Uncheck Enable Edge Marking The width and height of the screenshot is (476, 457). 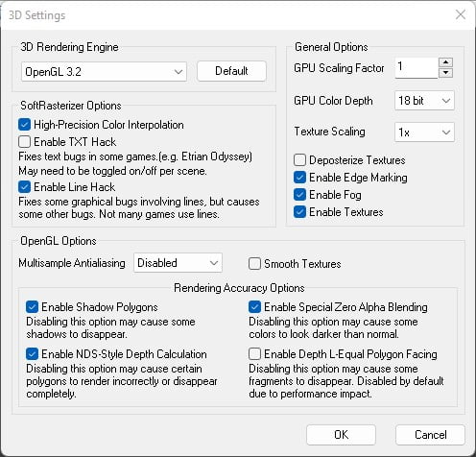[299, 177]
